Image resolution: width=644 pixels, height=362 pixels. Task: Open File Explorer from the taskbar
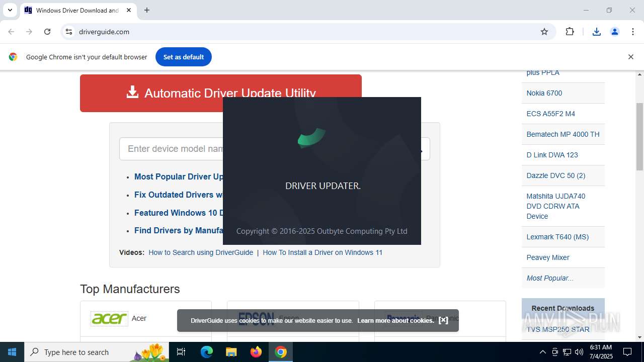click(x=231, y=352)
